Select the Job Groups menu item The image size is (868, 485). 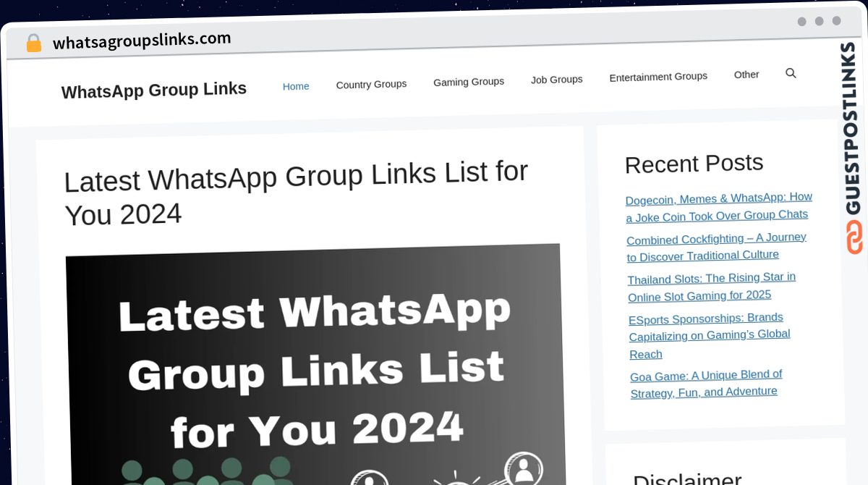pos(557,80)
